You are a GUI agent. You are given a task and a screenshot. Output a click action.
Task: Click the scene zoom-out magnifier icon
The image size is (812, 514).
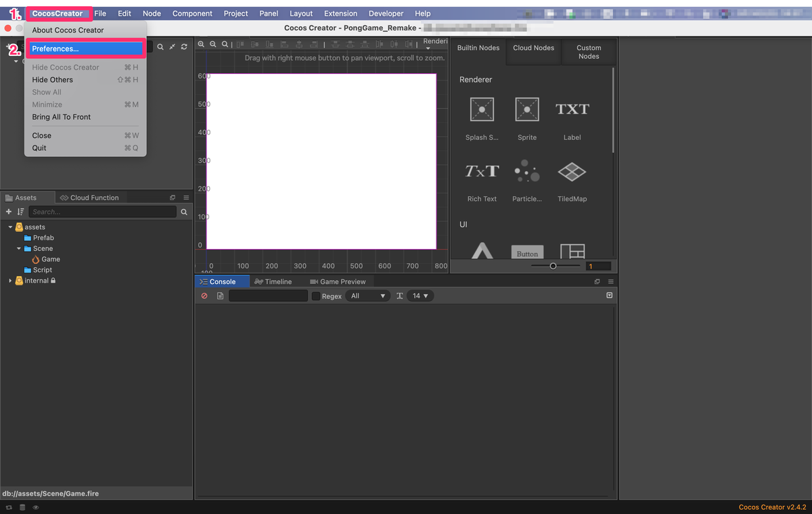coord(213,44)
